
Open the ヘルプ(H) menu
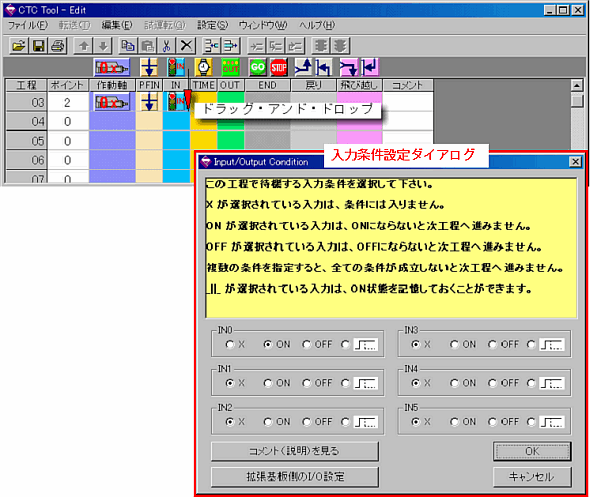click(x=317, y=25)
